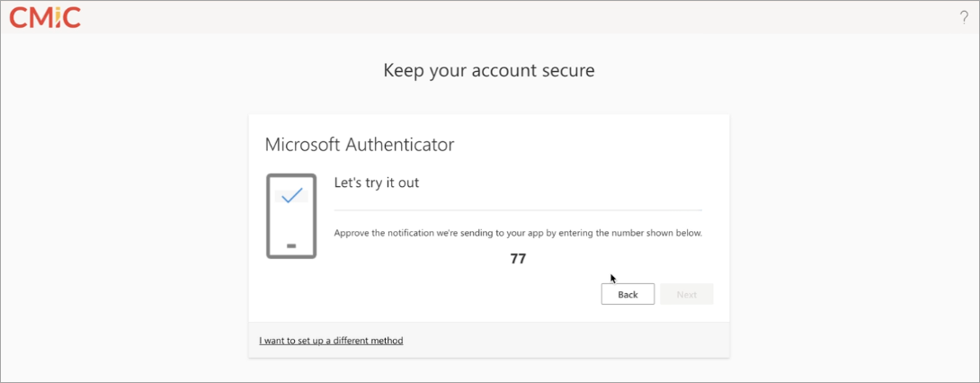Viewport: 980px width, 383px height.
Task: Click the word 'Authenticator' in card title
Action: (x=400, y=145)
